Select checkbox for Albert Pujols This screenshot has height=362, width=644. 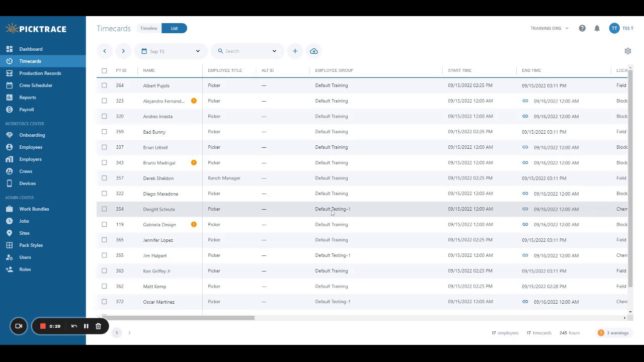pyautogui.click(x=104, y=85)
